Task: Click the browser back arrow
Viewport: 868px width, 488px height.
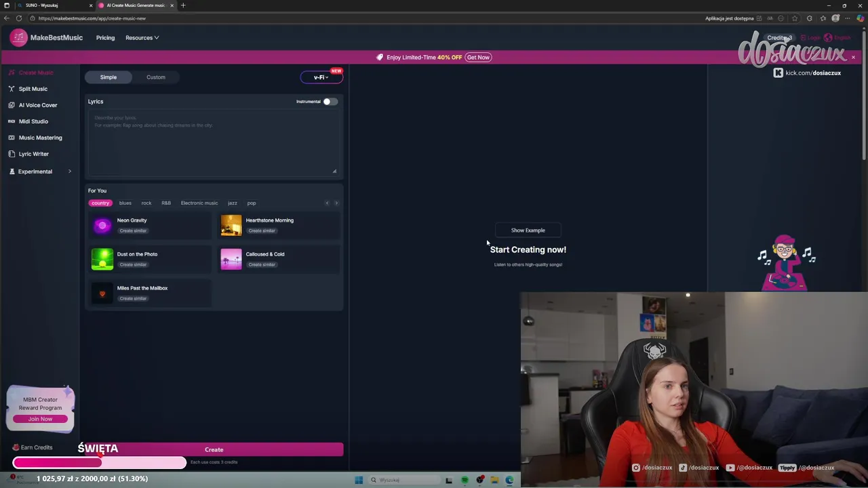Action: [x=7, y=18]
